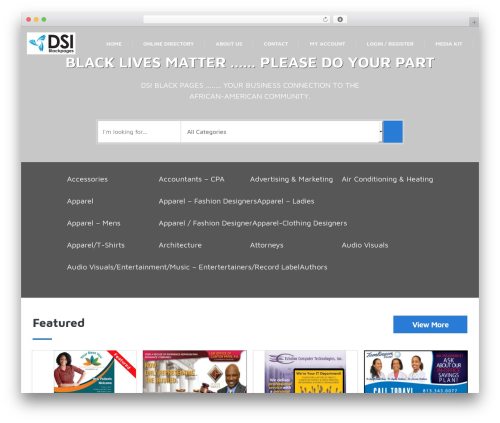
Task: Click the Black Lives Matter headline
Action: click(250, 63)
